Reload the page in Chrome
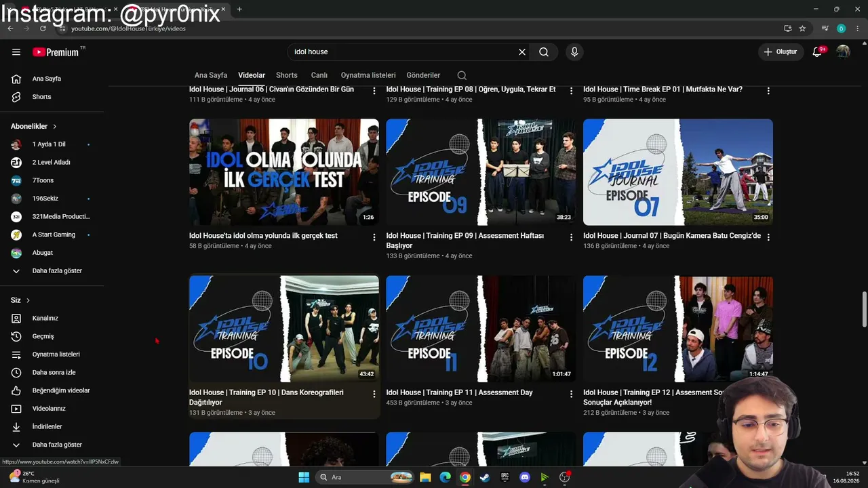 coord(43,28)
